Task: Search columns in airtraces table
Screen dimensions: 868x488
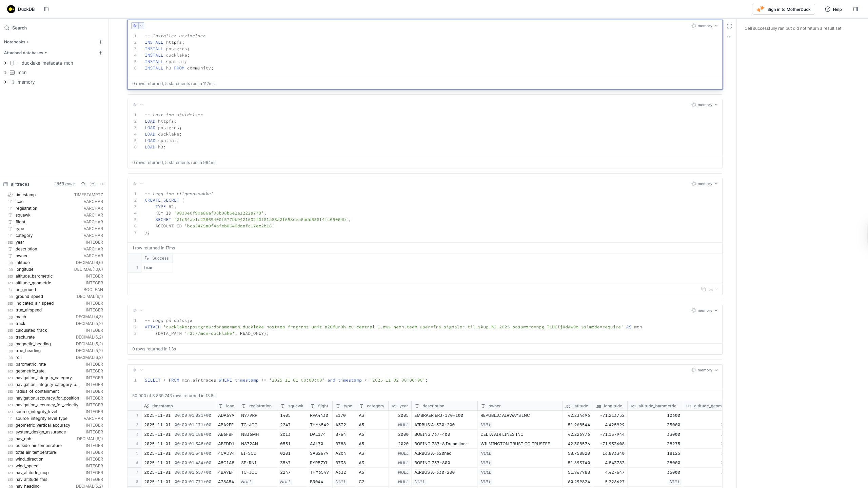Action: [83, 184]
